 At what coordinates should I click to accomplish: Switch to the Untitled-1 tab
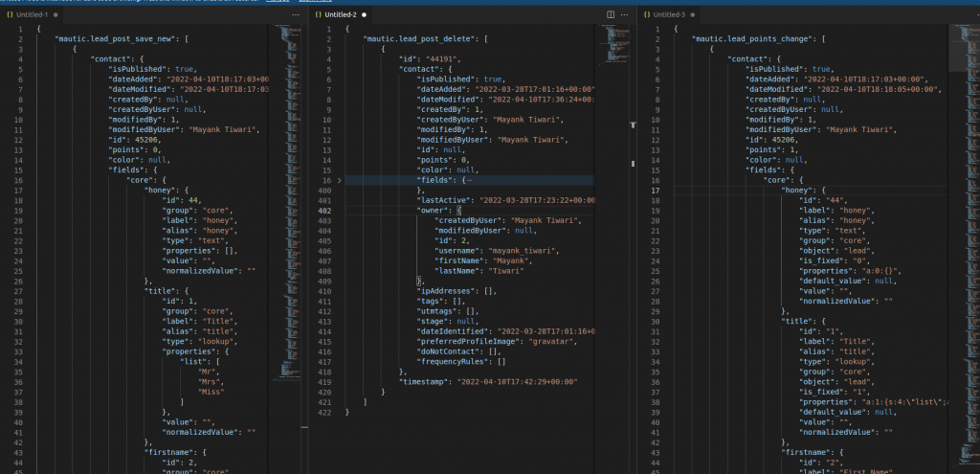tap(31, 14)
